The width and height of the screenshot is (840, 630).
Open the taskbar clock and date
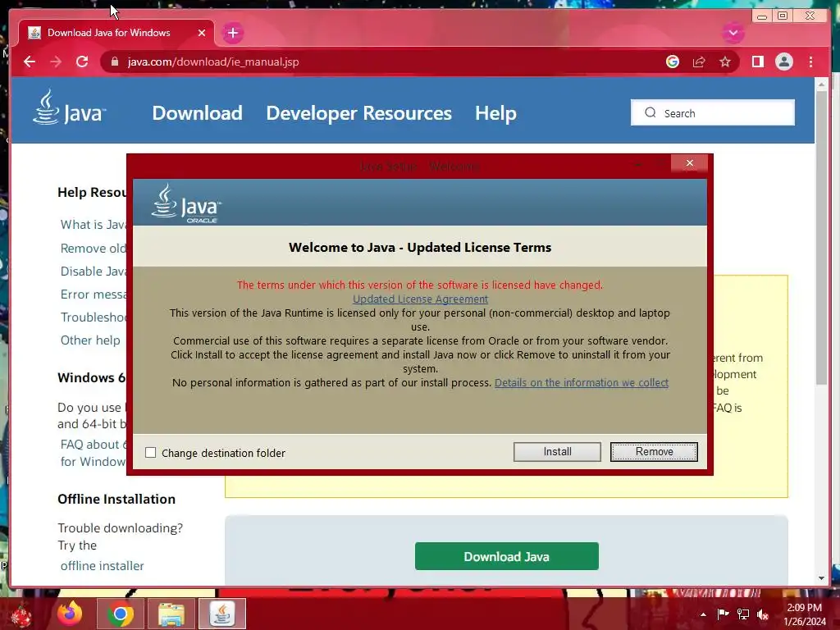805,614
